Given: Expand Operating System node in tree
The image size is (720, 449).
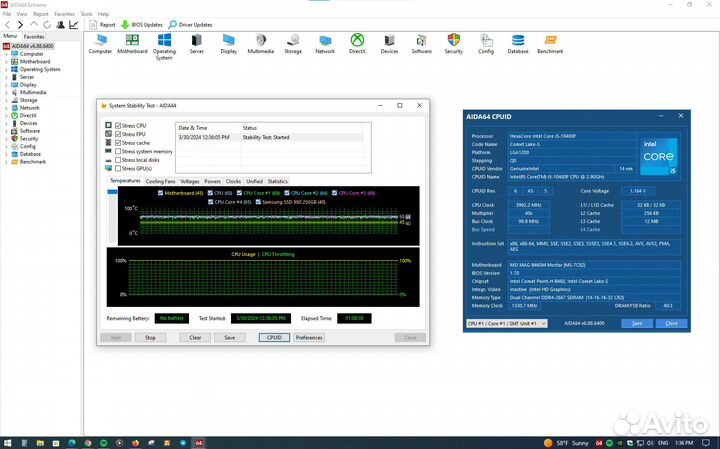Looking at the screenshot, I should click(x=6, y=69).
